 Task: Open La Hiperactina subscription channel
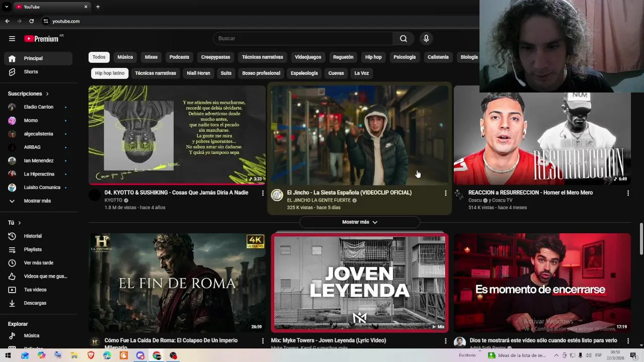click(38, 174)
